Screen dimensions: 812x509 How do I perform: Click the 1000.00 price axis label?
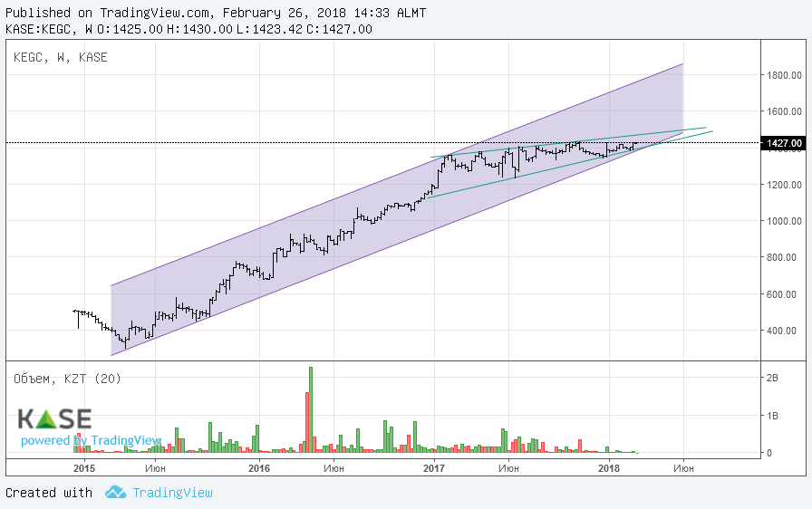tap(784, 221)
